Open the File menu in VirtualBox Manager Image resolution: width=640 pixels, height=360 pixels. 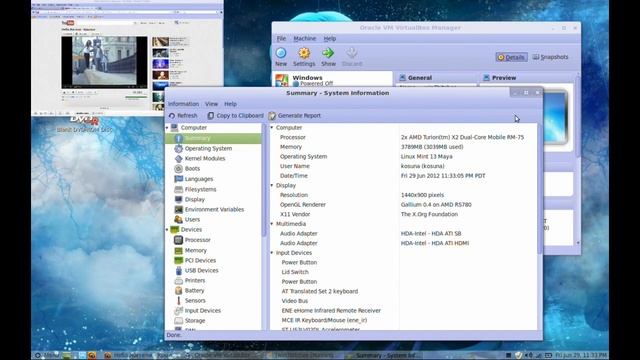pyautogui.click(x=281, y=38)
